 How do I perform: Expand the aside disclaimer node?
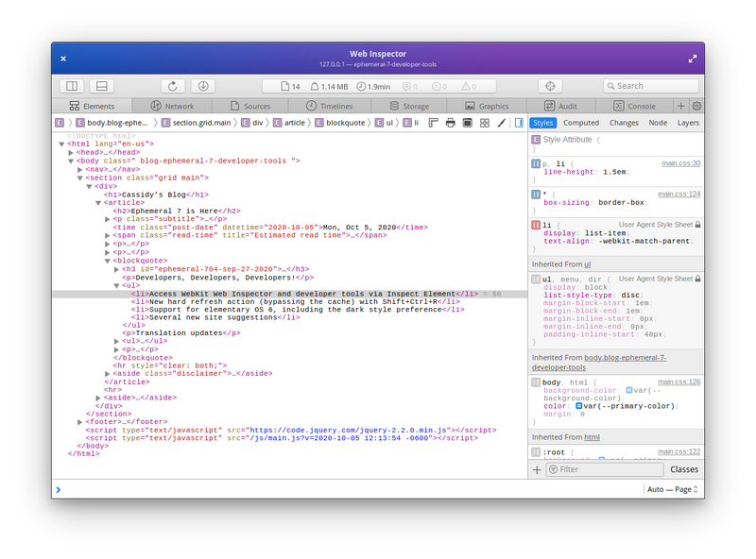[x=108, y=374]
